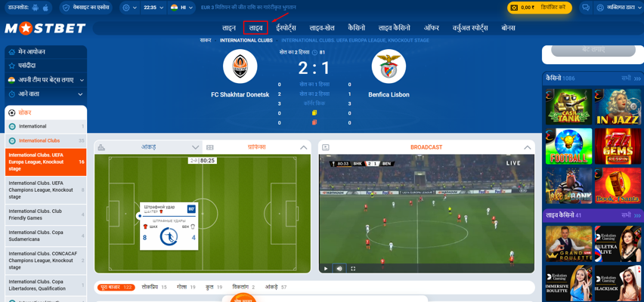Open the highlighted लाइव tab
Screen dimensions: 644x302
pos(255,28)
